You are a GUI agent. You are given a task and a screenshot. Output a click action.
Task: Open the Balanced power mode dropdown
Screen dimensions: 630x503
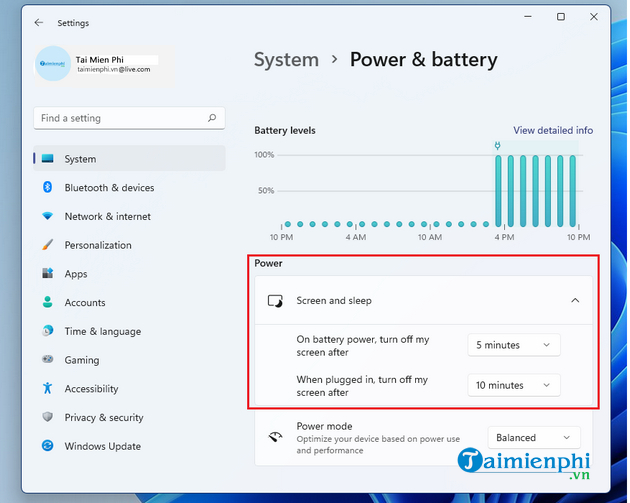(534, 438)
